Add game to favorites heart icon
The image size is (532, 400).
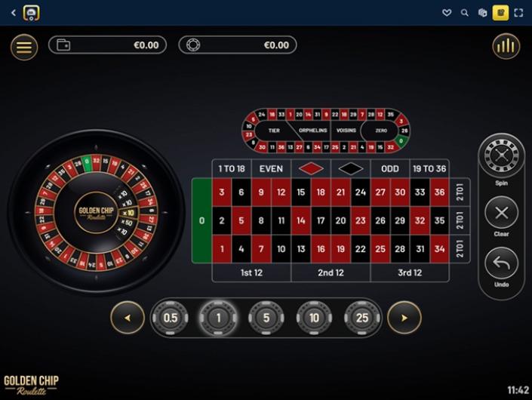coord(447,13)
